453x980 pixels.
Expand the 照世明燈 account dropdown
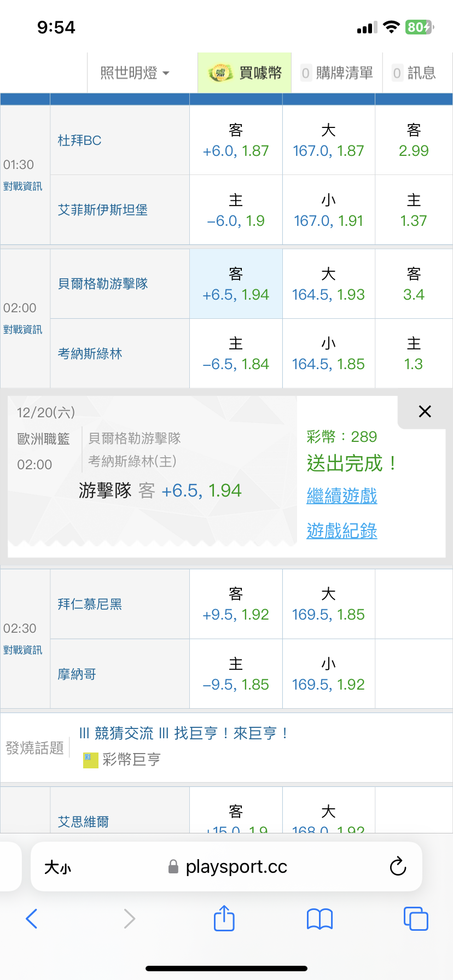pyautogui.click(x=135, y=73)
